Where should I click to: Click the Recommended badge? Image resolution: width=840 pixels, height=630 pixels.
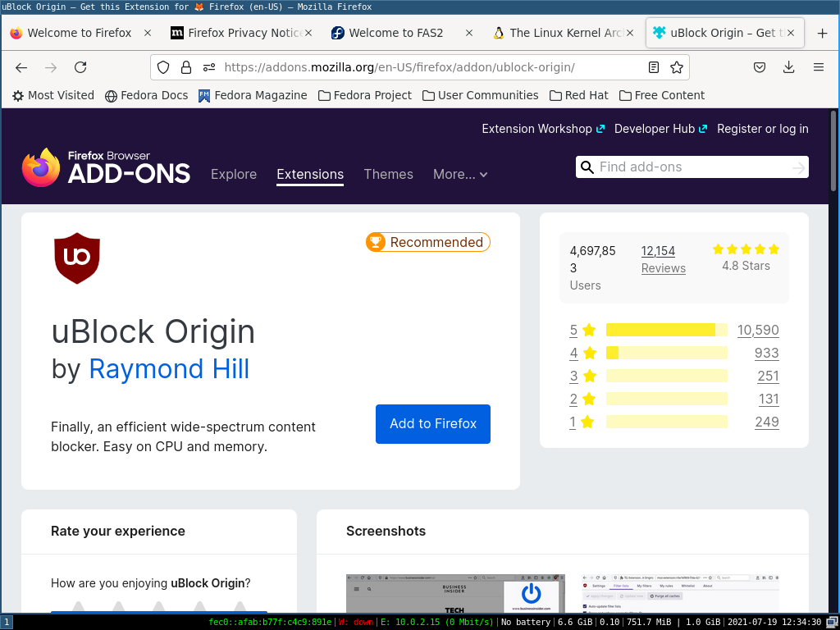(427, 242)
